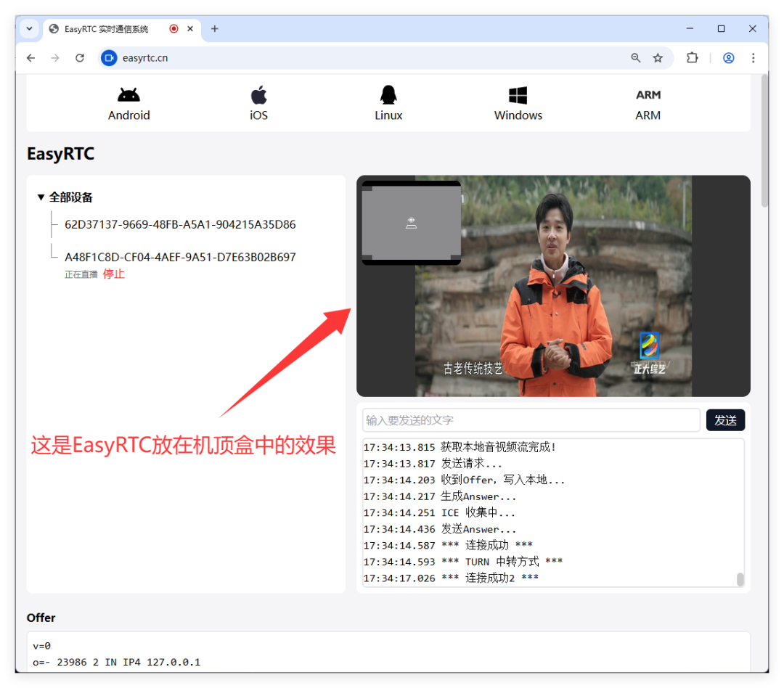Click the main remote video stream
This screenshot has width=784, height=688.
click(553, 286)
